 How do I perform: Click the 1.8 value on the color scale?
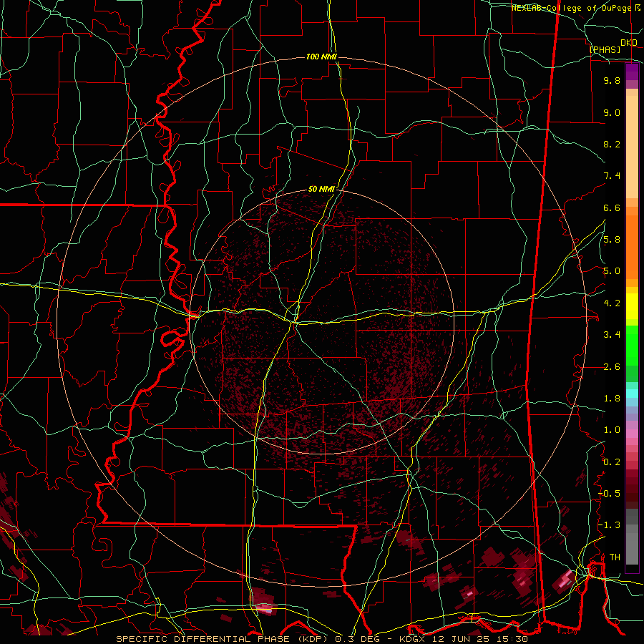point(612,399)
